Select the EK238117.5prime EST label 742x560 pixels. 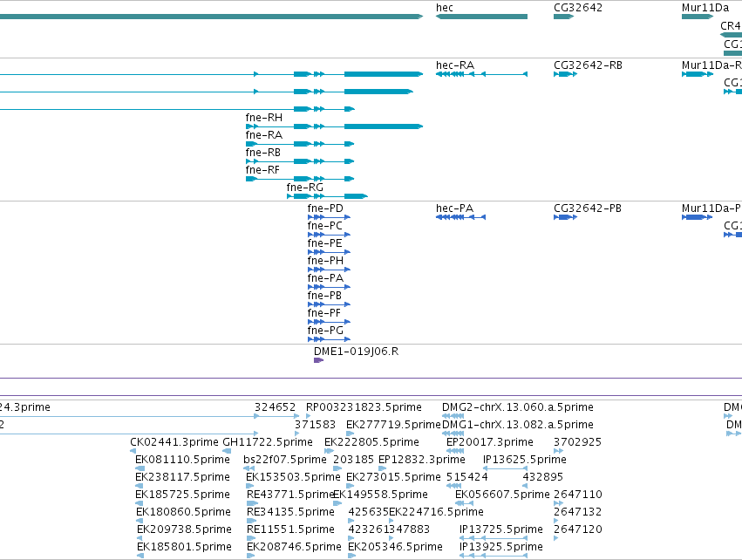pyautogui.click(x=182, y=478)
